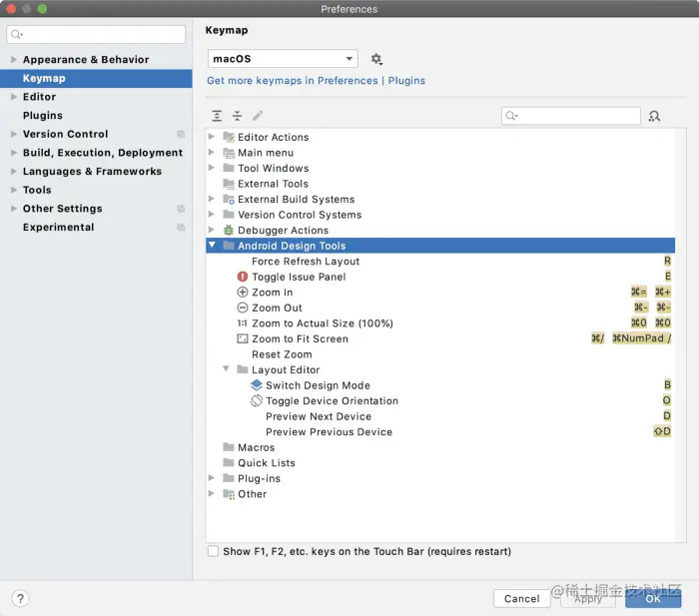Open Version Control settings category
This screenshot has height=616, width=699.
(66, 134)
